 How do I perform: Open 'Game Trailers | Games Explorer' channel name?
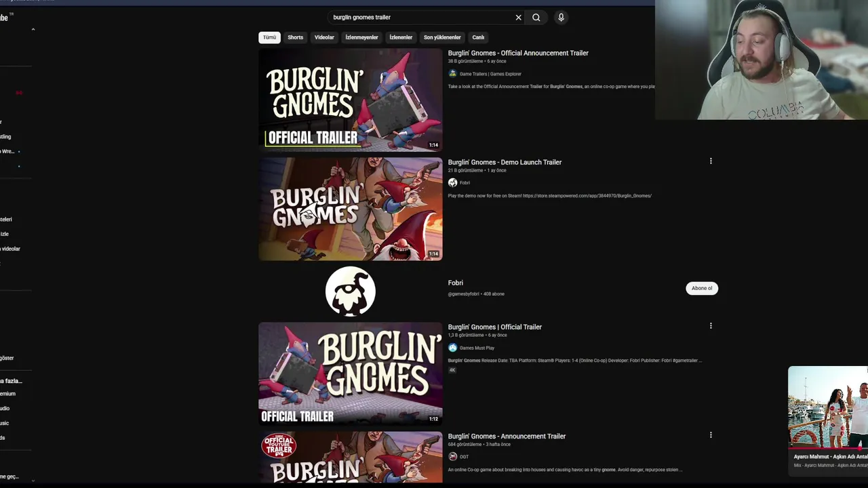tap(490, 74)
